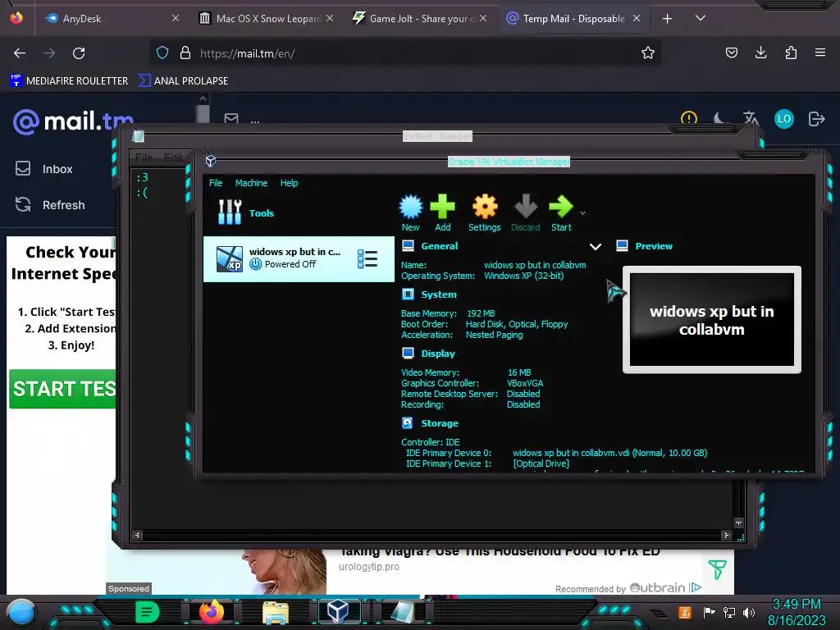Click the Preview panel header
Viewport: 840px width, 630px height.
point(654,246)
